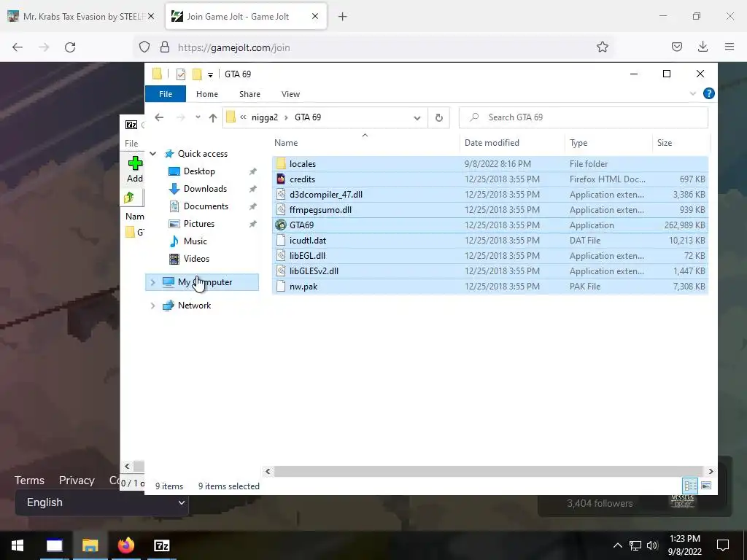Go back in the Firefox browser
The width and height of the screenshot is (747, 560).
click(x=18, y=47)
